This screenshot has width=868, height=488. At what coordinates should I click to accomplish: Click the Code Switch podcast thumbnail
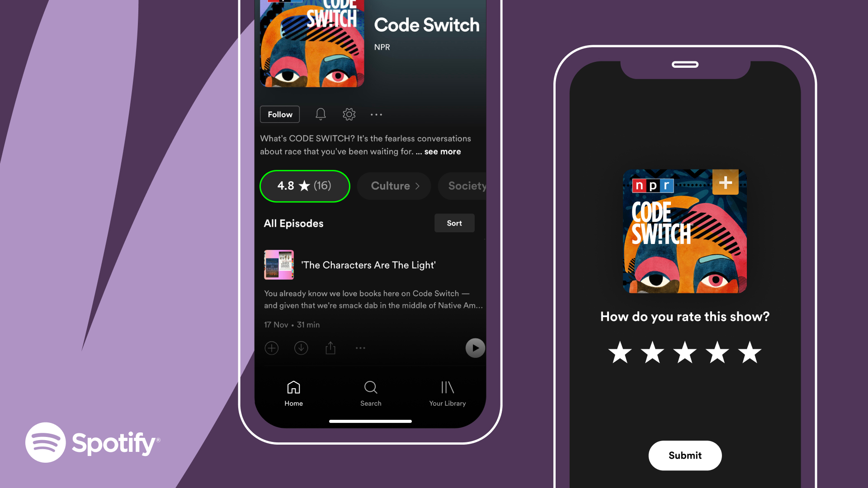tap(312, 45)
